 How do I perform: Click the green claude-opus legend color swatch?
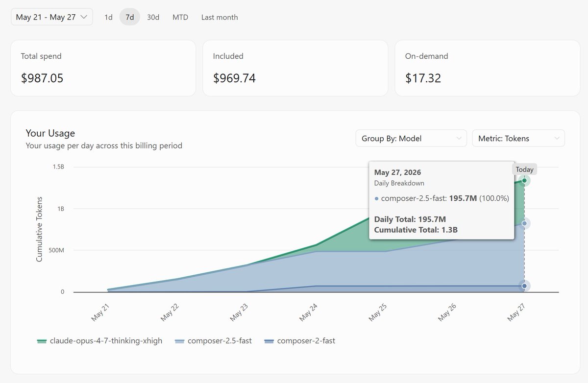pyautogui.click(x=42, y=341)
